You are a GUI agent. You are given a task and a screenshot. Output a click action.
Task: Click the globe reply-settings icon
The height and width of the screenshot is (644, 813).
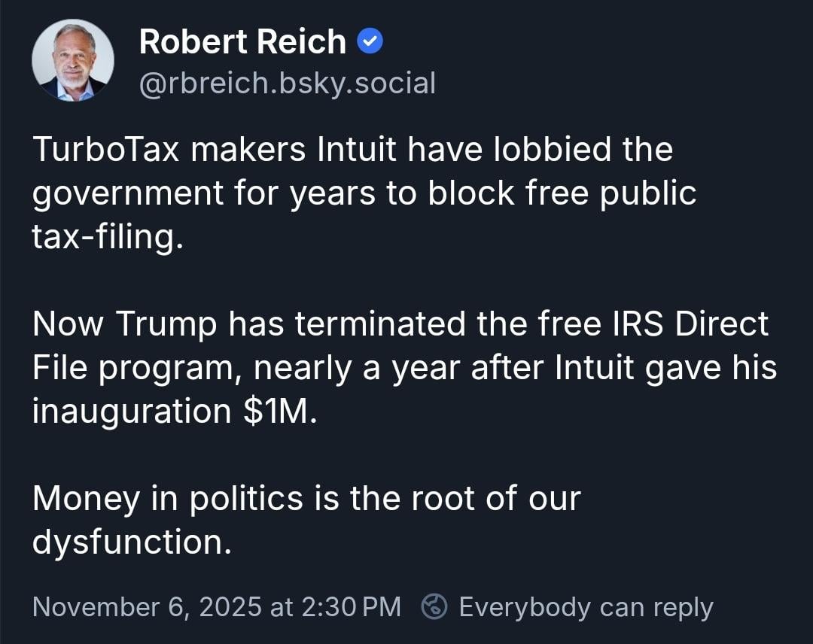(x=434, y=606)
